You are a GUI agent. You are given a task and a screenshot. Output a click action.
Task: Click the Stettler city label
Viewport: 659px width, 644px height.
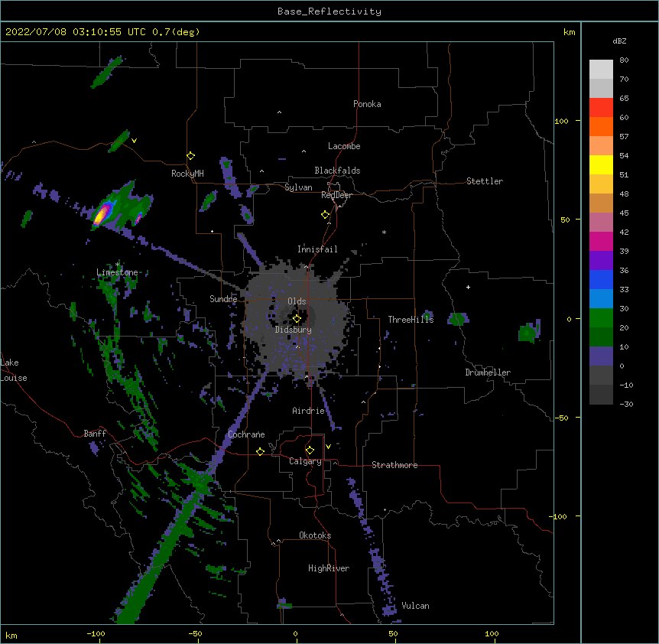click(485, 181)
